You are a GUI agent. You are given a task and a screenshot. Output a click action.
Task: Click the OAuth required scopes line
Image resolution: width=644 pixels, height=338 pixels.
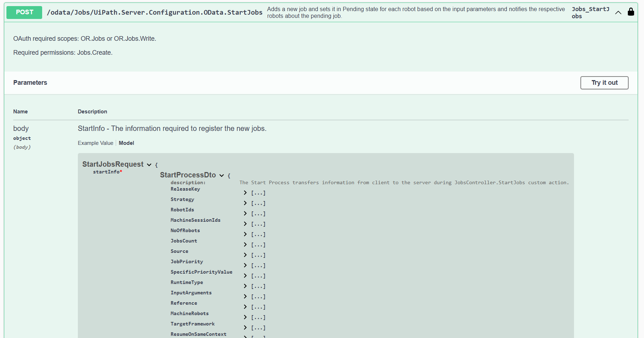85,39
